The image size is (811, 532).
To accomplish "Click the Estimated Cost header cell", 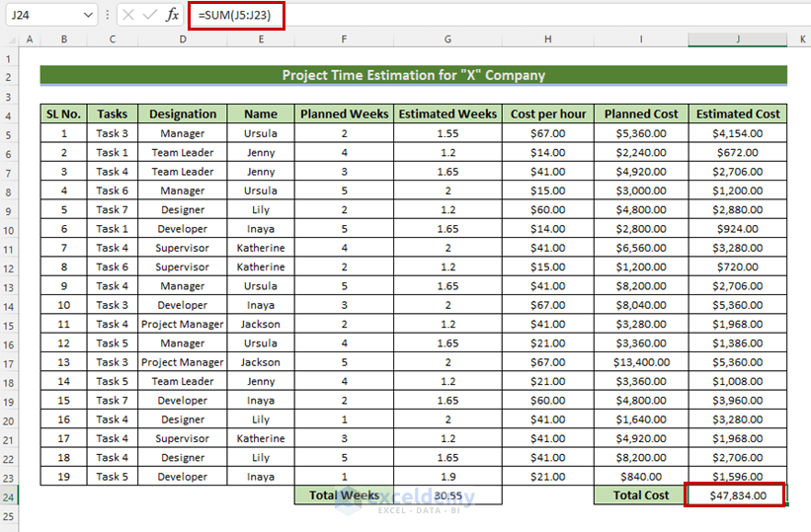I will pyautogui.click(x=738, y=114).
